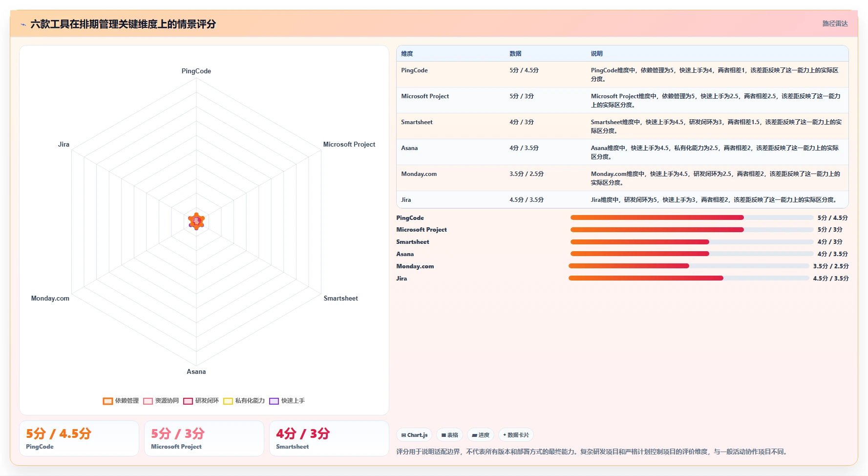The image size is (868, 476).
Task: Hide the 快速上手 dataset via its legend label
Action: click(x=293, y=401)
